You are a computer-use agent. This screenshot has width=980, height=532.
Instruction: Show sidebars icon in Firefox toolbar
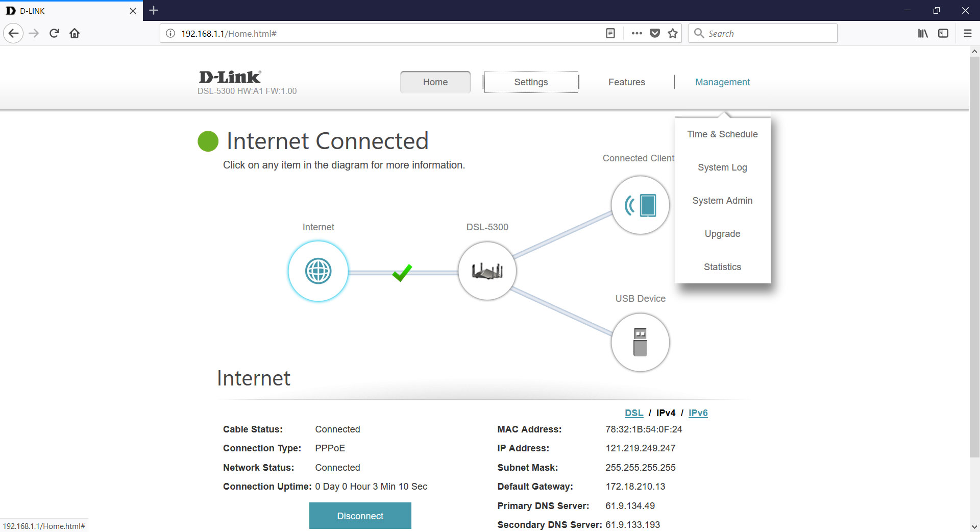click(943, 33)
